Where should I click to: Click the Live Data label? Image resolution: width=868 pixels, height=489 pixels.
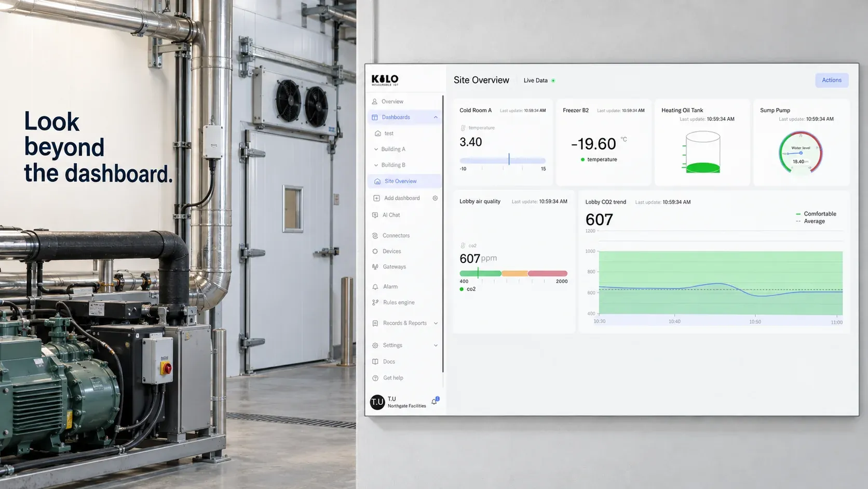point(535,81)
